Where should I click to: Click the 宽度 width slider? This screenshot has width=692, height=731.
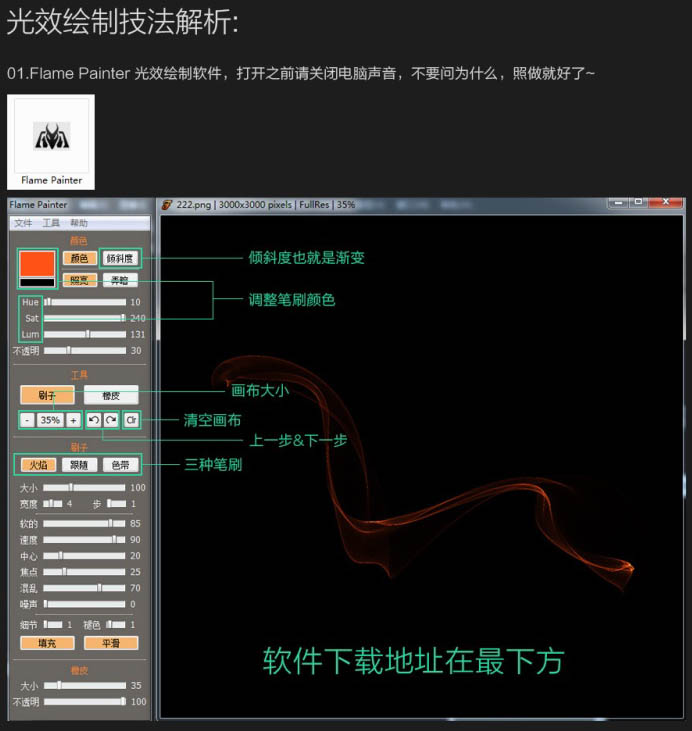[x=53, y=503]
